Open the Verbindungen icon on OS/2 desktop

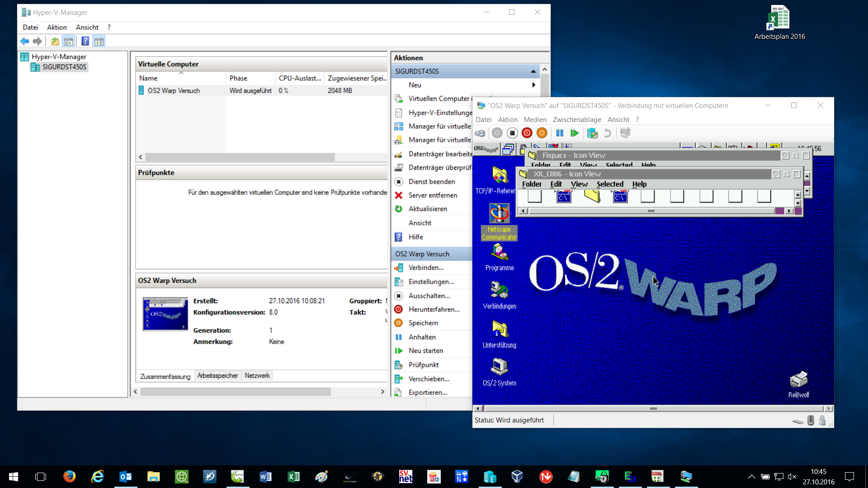click(499, 295)
